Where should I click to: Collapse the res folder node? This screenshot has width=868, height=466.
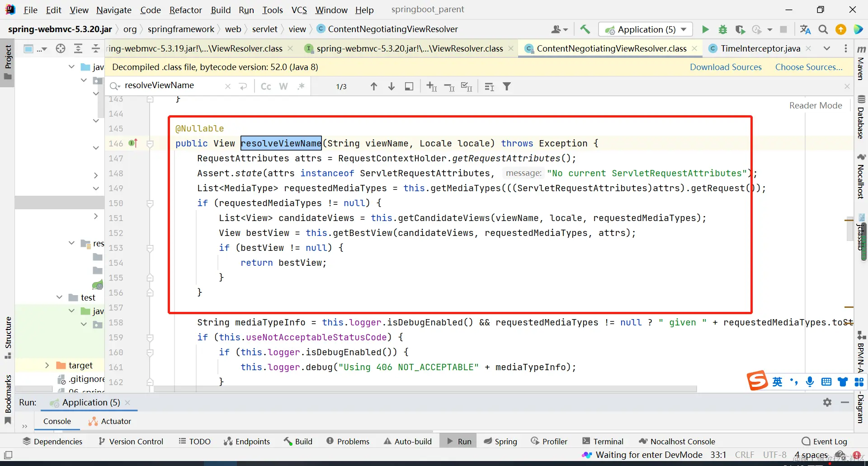(x=71, y=243)
